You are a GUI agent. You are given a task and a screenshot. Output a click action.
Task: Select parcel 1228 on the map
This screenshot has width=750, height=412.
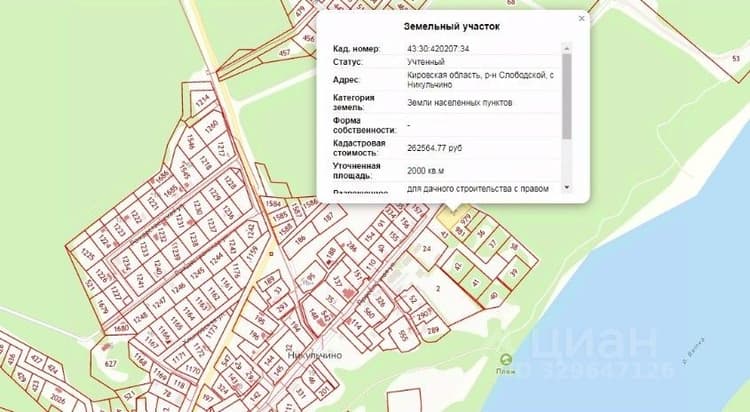click(x=230, y=183)
